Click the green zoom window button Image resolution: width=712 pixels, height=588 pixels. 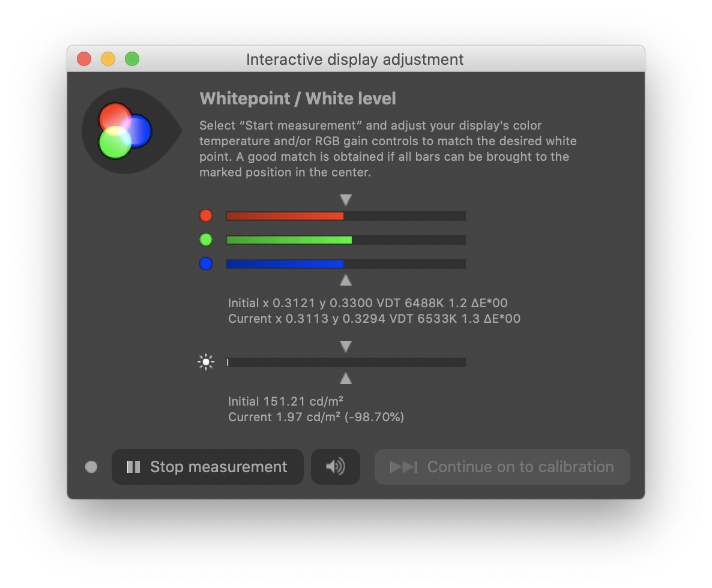(x=132, y=59)
